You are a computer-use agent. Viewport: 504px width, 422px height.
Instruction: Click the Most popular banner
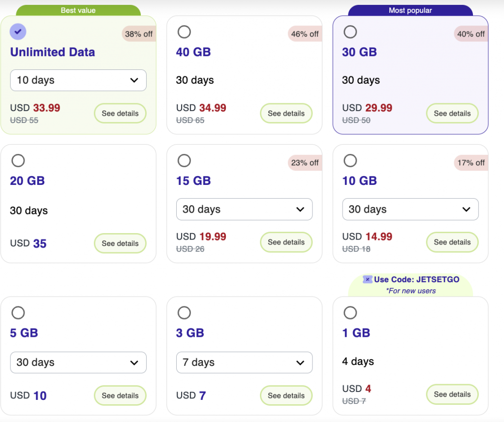click(x=410, y=10)
